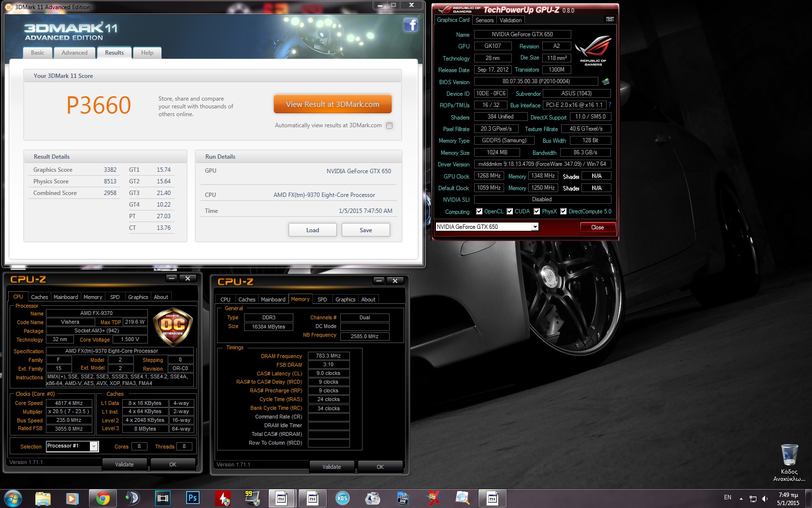812x508 pixels.
Task: Click the BIOS save chip icon in GPU-Z
Action: click(x=606, y=81)
